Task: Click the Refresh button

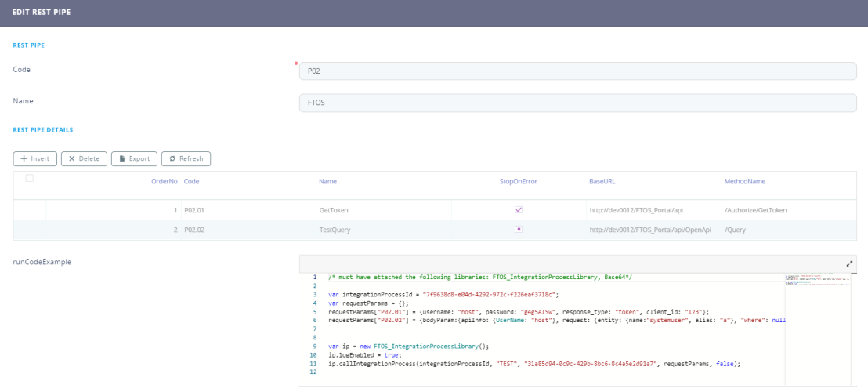Action: click(x=186, y=158)
